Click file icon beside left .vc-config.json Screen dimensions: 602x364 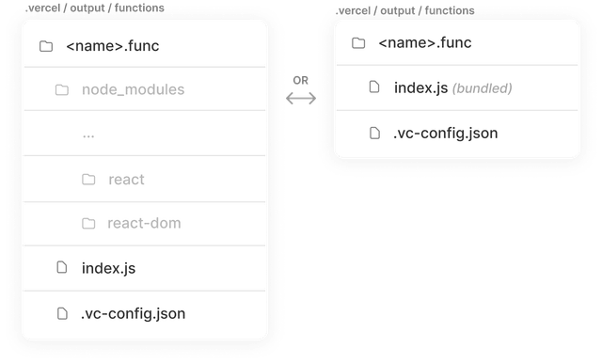(62, 313)
